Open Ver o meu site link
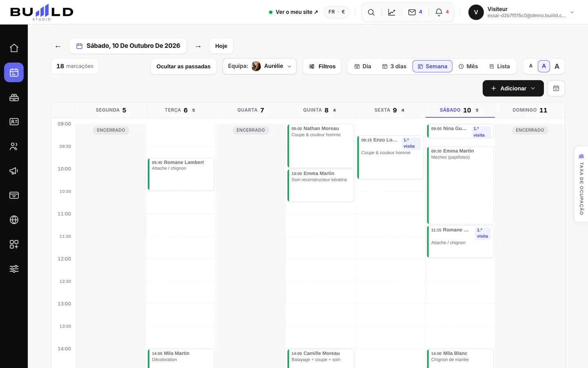The height and width of the screenshot is (368, 588). (293, 12)
